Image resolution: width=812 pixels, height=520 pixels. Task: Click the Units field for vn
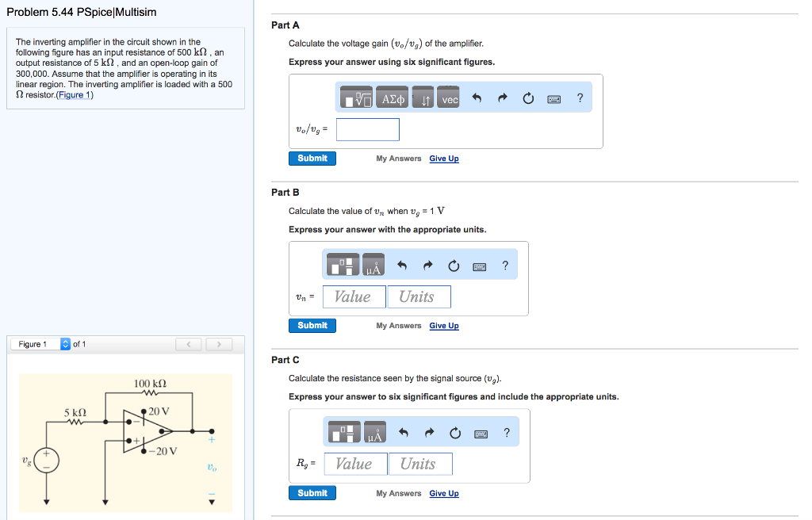click(419, 296)
